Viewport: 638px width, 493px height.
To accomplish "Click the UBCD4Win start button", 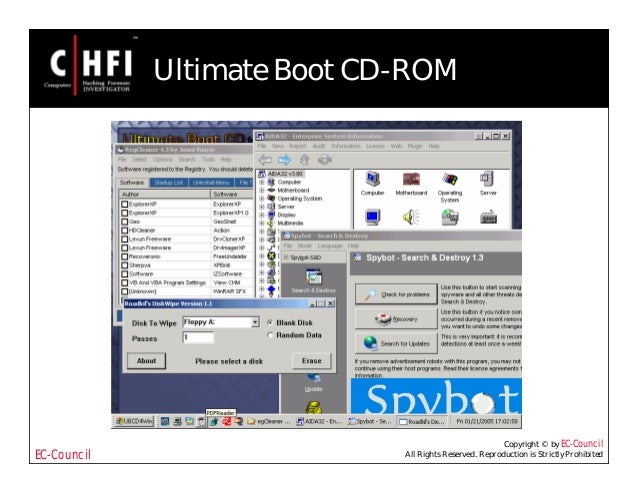I will tap(134, 421).
